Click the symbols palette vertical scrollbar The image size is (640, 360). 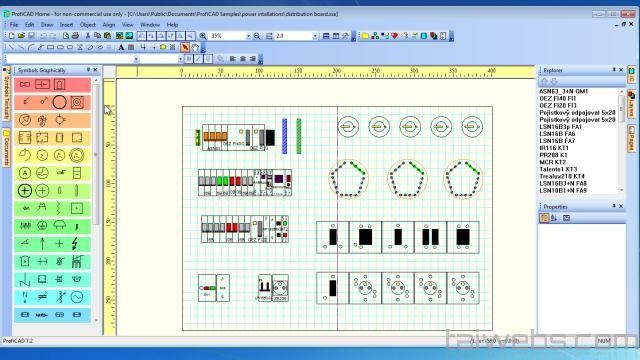tap(96, 200)
